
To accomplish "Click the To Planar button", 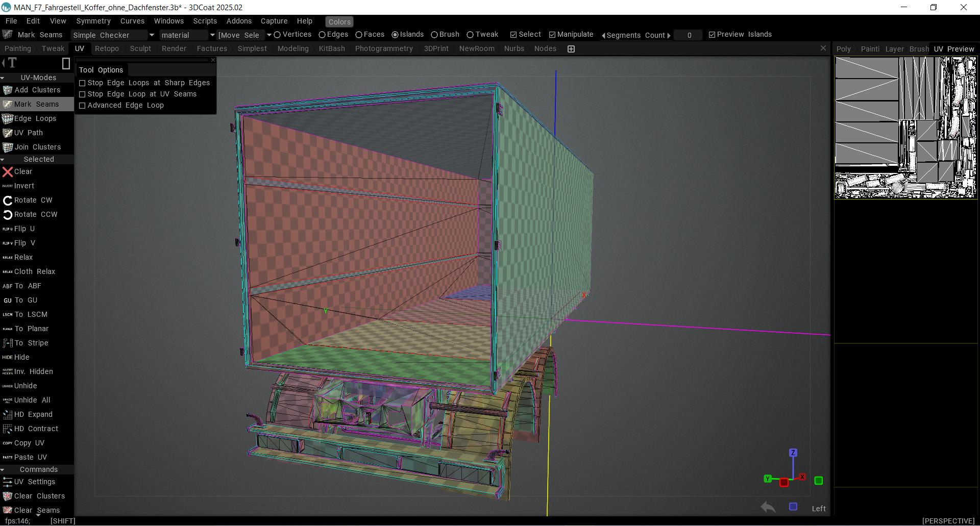I will (x=31, y=329).
